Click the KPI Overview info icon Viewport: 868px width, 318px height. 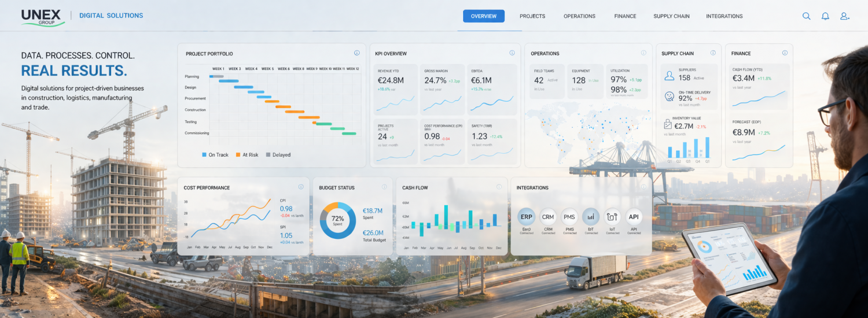(512, 53)
